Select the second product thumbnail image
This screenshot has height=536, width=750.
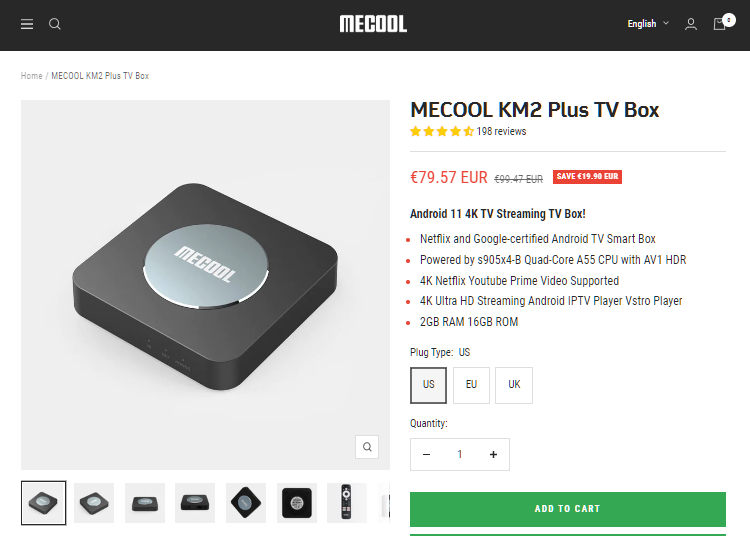click(x=94, y=503)
